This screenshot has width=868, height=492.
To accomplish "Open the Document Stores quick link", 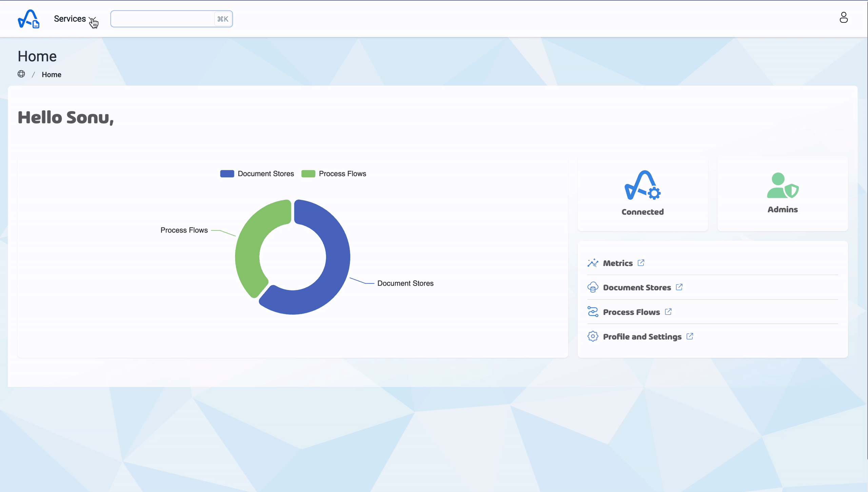I will [637, 288].
